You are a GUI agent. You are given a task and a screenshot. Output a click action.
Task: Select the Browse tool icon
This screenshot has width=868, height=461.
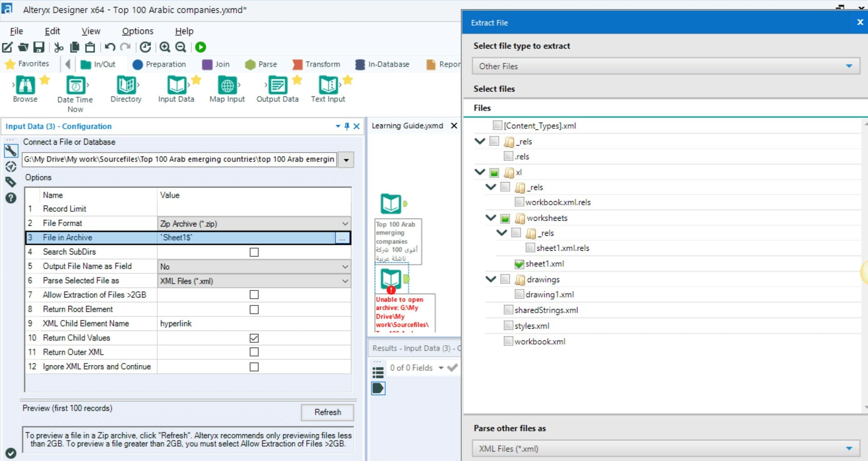[25, 85]
